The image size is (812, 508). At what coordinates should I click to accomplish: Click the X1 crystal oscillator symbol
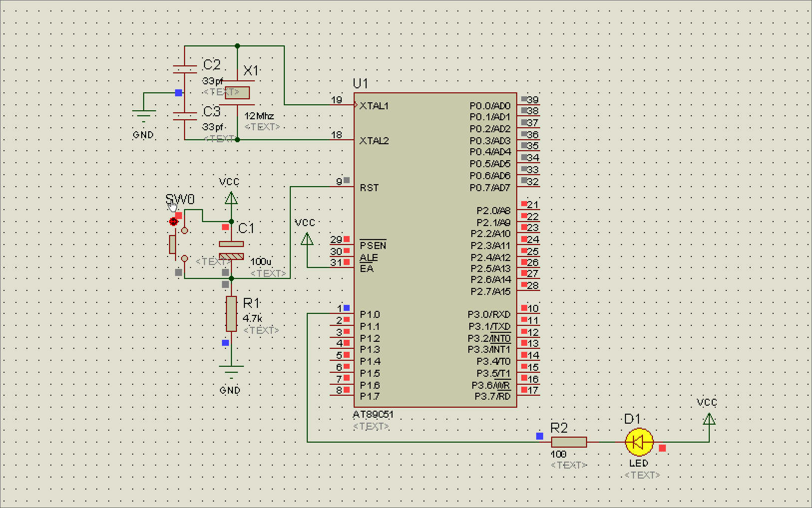point(237,93)
